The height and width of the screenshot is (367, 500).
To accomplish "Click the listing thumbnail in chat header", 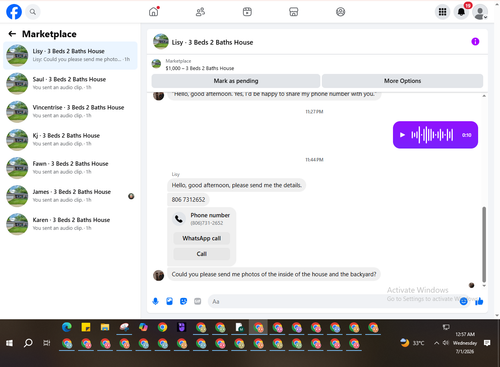I will 161,41.
